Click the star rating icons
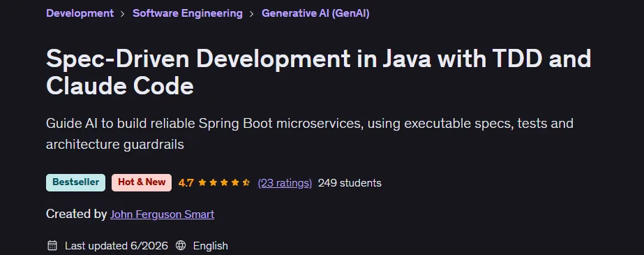The image size is (644, 255). point(224,182)
